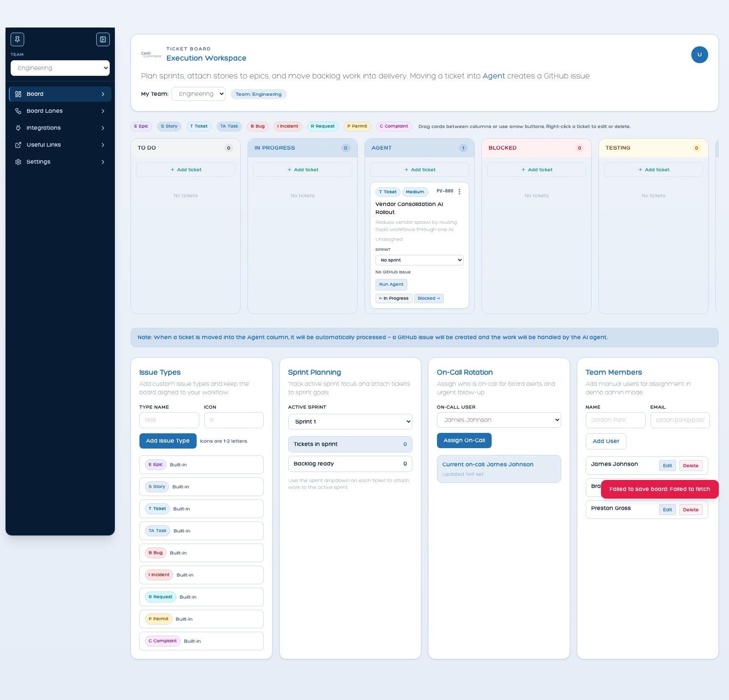Screen dimensions: 729x700
Task: Click the Assign On-Call button
Action: coord(464,440)
